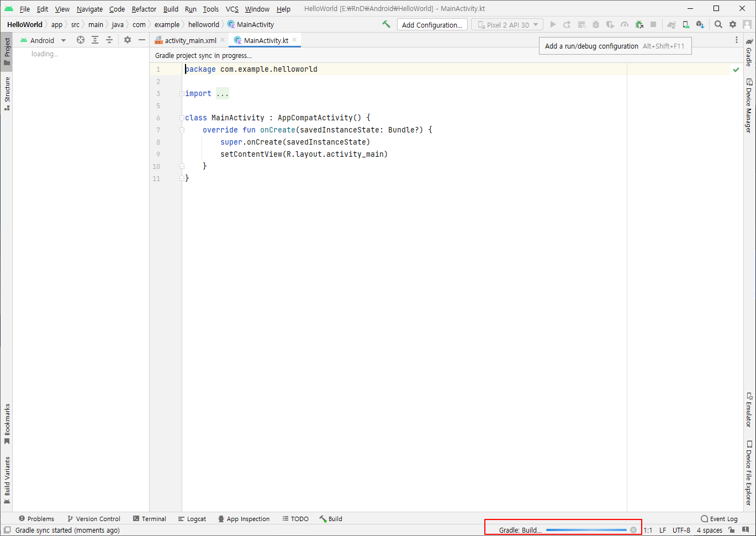The width and height of the screenshot is (756, 536).
Task: Toggle the Bookmarks tool window stripe button
Action: (x=7, y=424)
